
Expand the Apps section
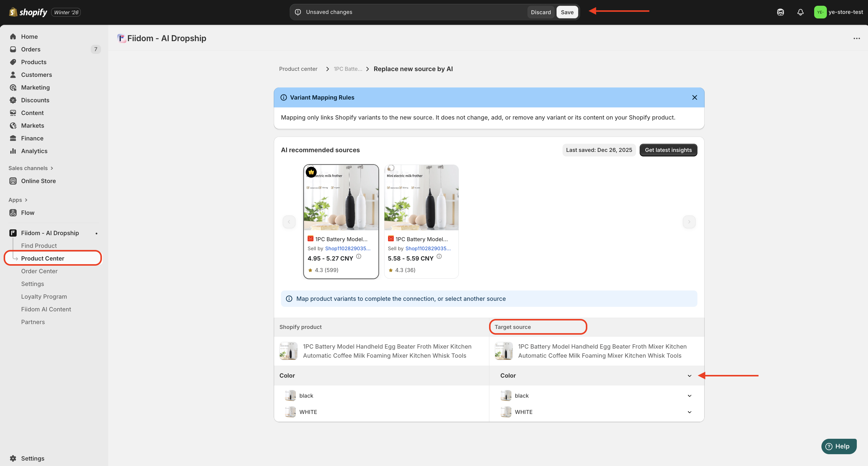click(18, 200)
